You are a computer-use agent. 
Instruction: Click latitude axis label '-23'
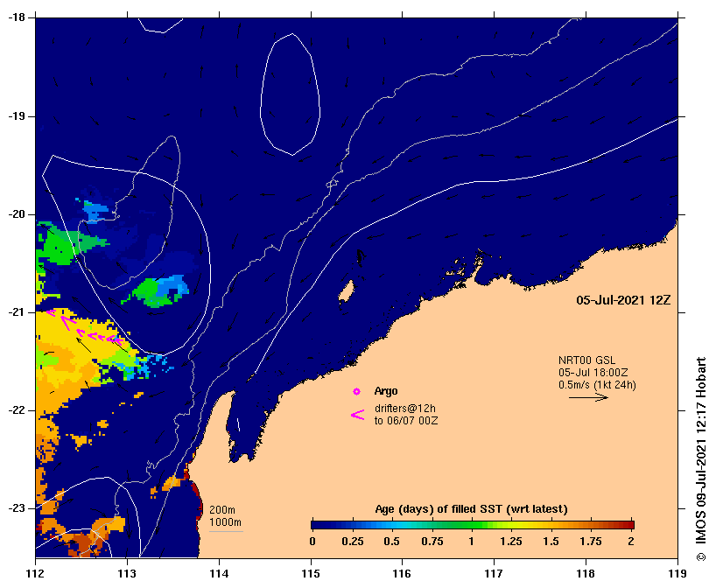coord(15,508)
